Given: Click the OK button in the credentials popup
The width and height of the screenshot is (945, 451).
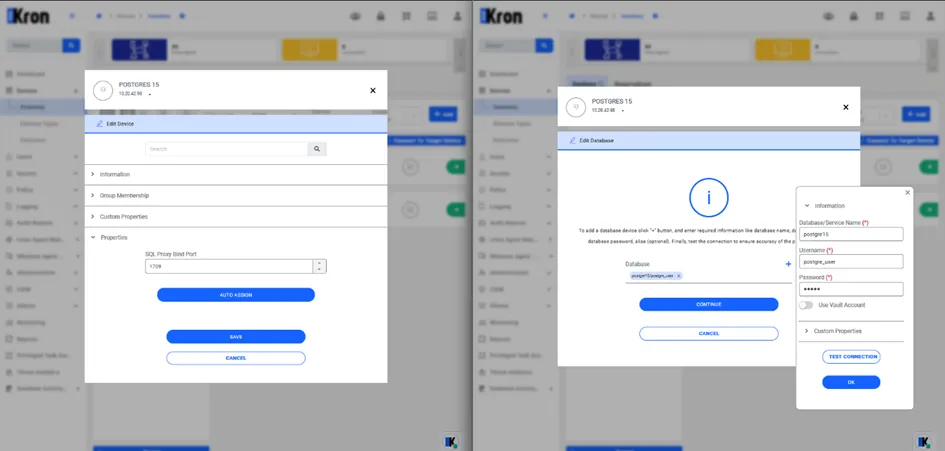Looking at the screenshot, I should coord(851,382).
